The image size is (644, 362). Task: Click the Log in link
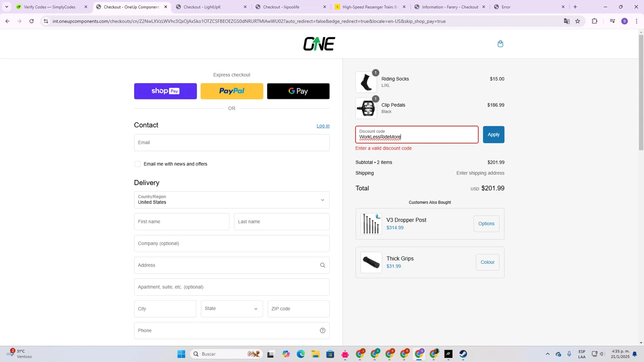click(323, 126)
